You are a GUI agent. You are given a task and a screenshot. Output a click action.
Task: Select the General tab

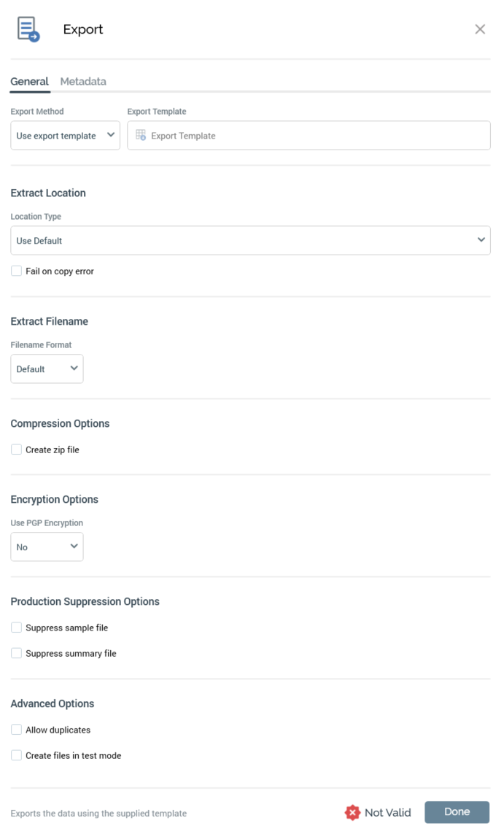(x=29, y=82)
